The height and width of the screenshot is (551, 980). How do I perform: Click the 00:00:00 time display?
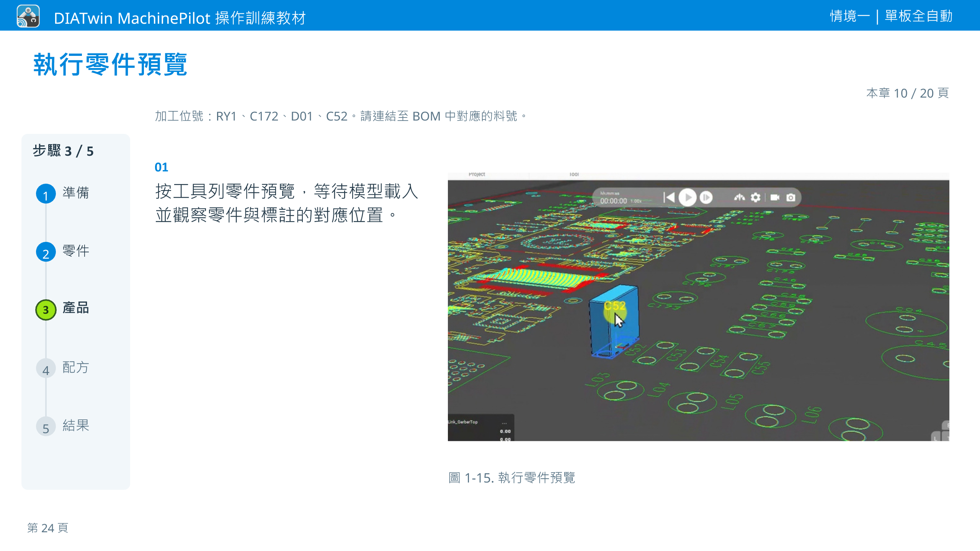click(613, 201)
